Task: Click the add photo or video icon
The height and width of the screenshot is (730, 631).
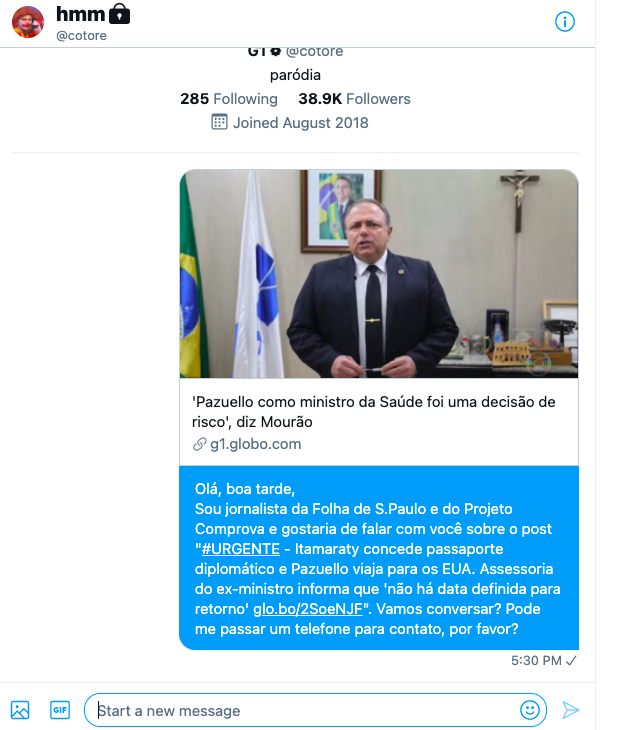Action: (x=20, y=710)
